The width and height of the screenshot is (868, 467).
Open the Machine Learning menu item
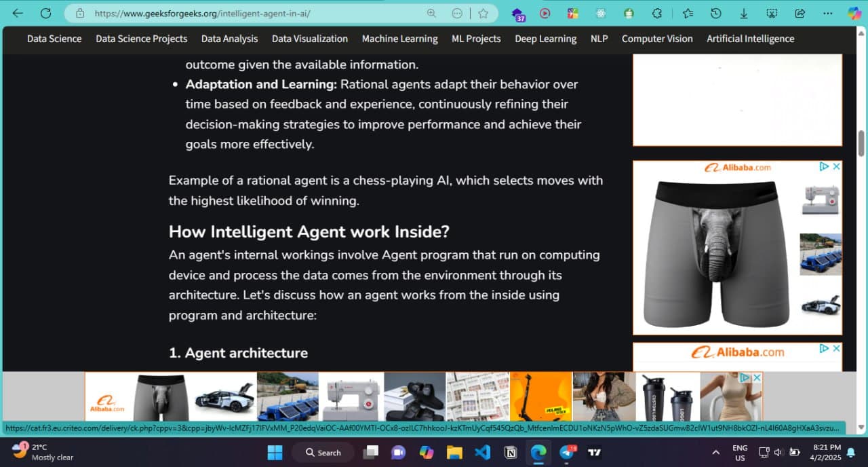399,39
